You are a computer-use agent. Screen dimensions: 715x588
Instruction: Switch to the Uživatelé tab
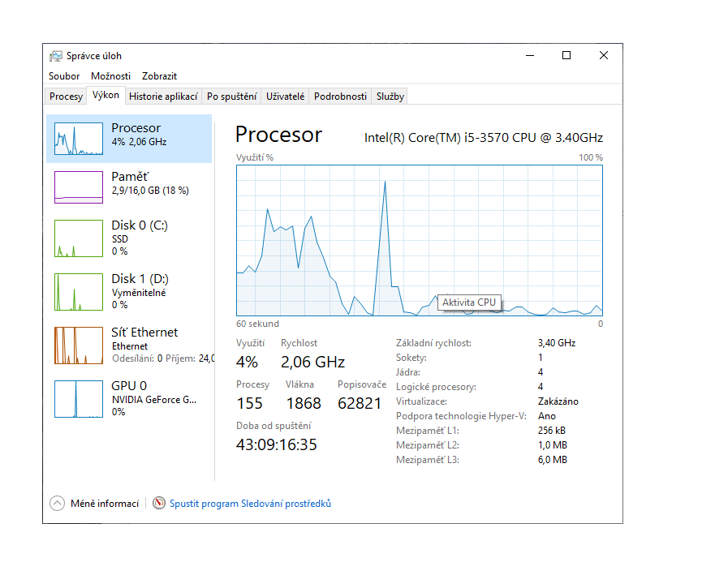[x=285, y=97]
